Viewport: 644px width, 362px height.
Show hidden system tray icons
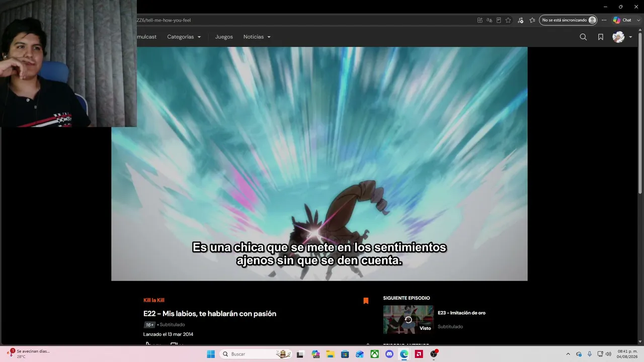pos(568,354)
